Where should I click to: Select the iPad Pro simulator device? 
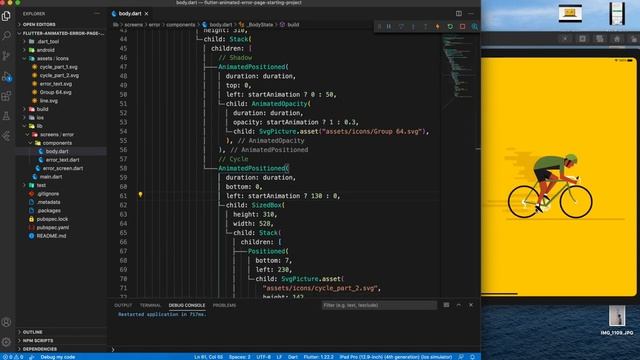click(x=396, y=357)
